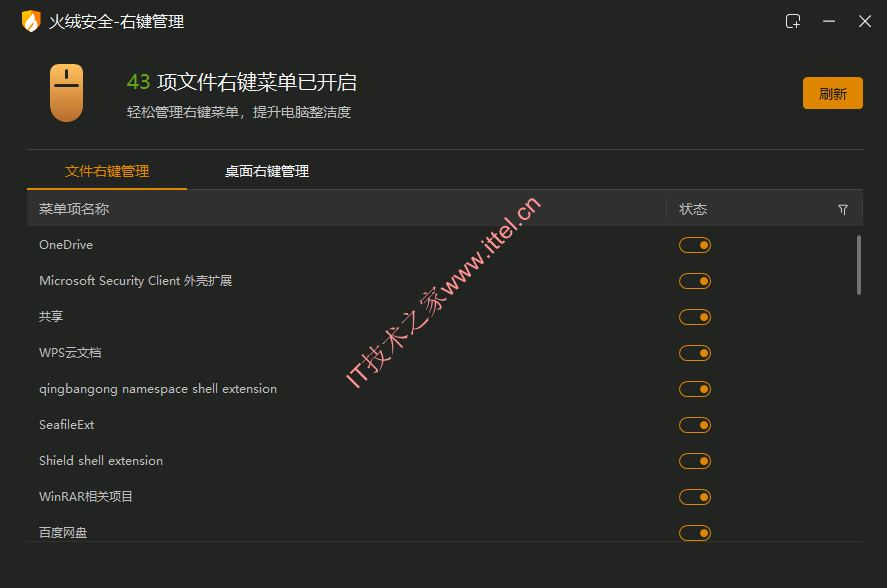Click the Huorong shield logo icon
The image size is (887, 588).
(31, 22)
